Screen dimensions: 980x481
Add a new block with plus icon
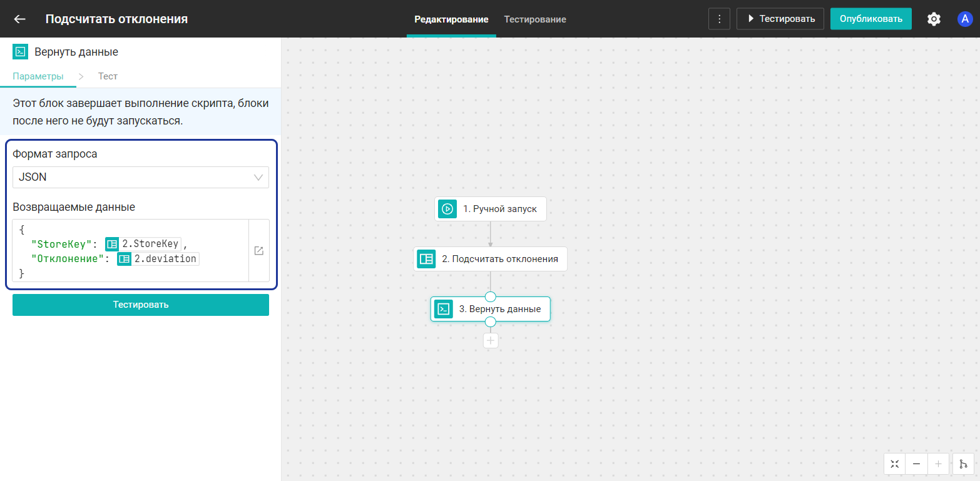[491, 340]
